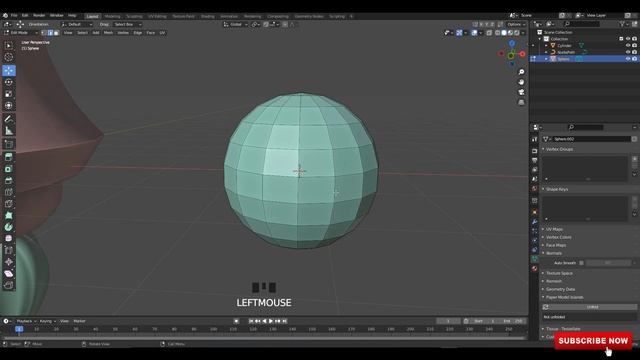
Task: Activate the Scale tool
Action: [x=9, y=94]
